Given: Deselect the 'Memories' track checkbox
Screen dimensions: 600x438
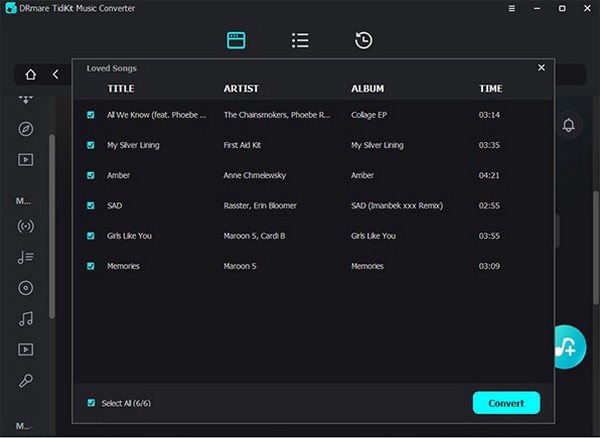Looking at the screenshot, I should click(x=91, y=266).
